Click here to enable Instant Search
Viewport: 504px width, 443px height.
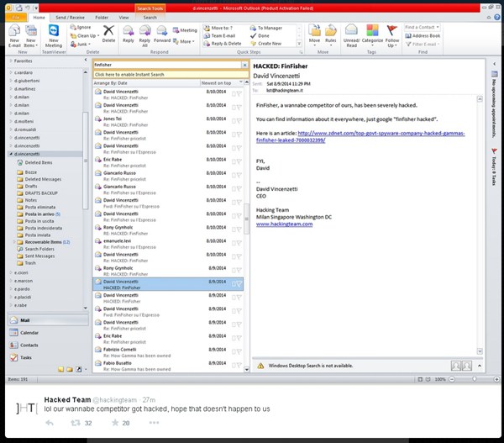click(x=171, y=74)
